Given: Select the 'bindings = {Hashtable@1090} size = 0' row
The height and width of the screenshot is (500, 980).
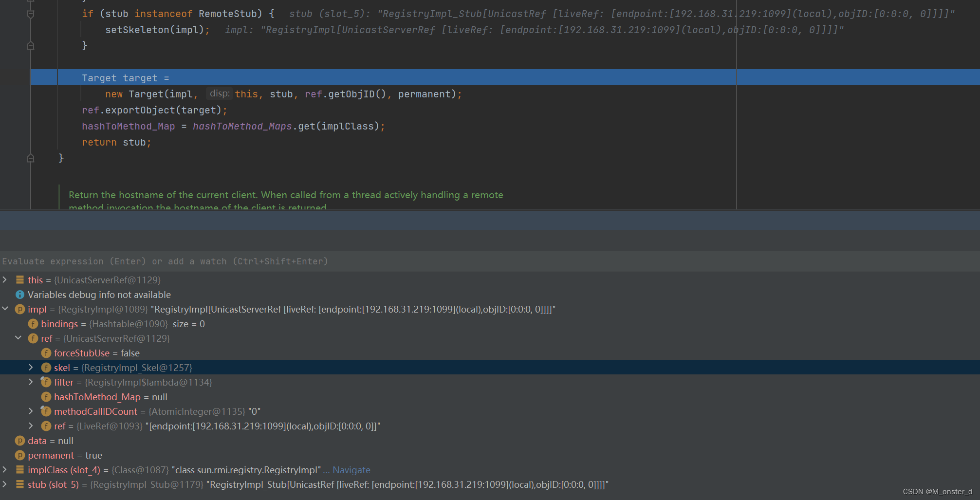Looking at the screenshot, I should click(490, 324).
